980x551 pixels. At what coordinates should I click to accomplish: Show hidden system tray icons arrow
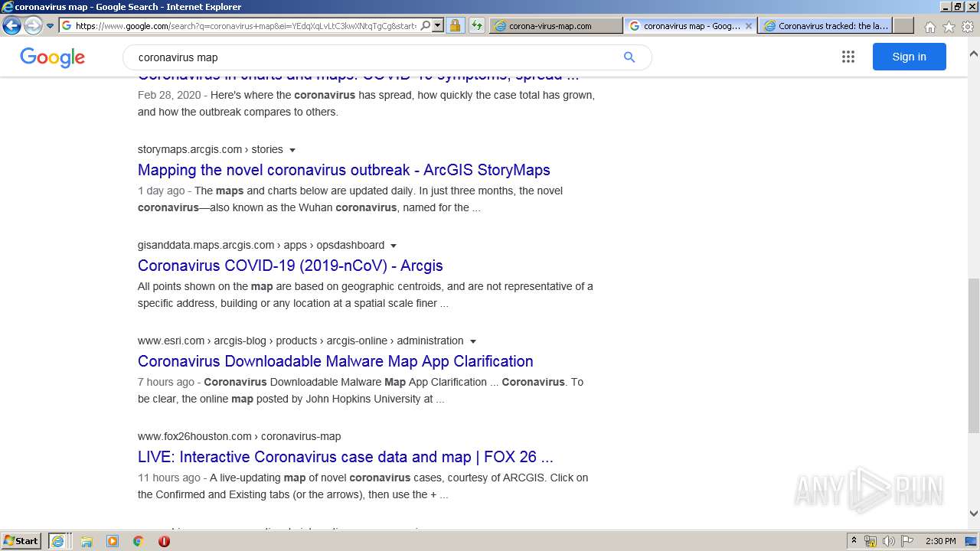tap(854, 541)
